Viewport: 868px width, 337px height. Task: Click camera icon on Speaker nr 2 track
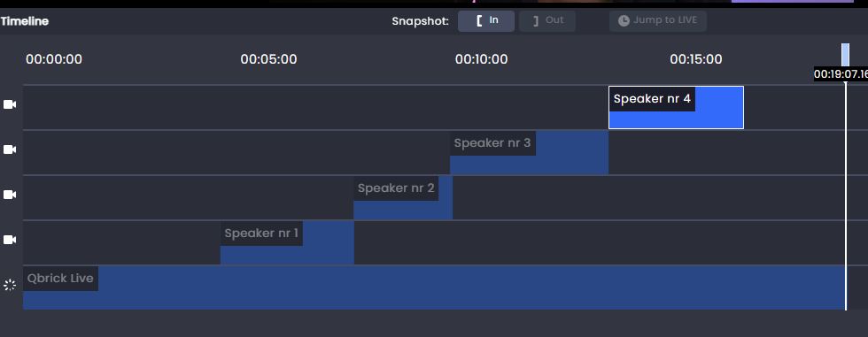pos(10,195)
